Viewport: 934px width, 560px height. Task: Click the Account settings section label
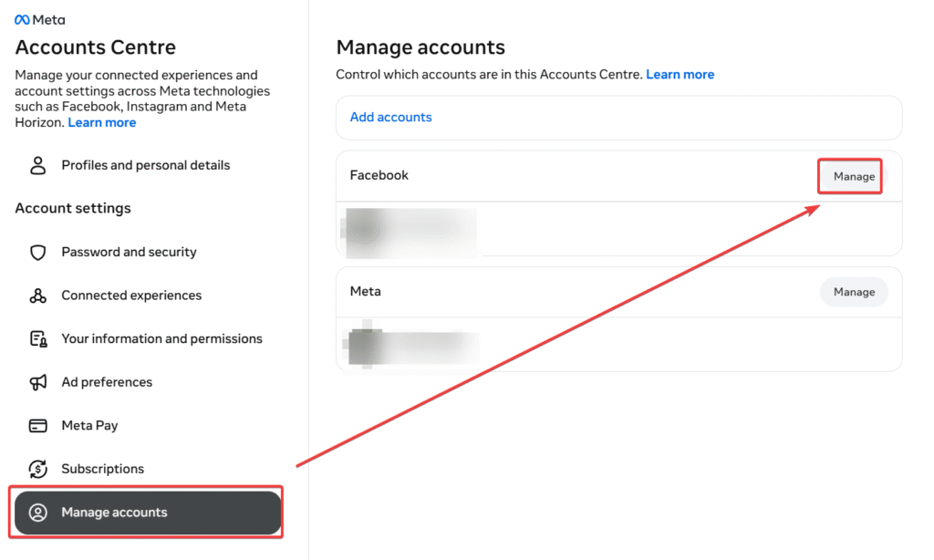pos(73,209)
